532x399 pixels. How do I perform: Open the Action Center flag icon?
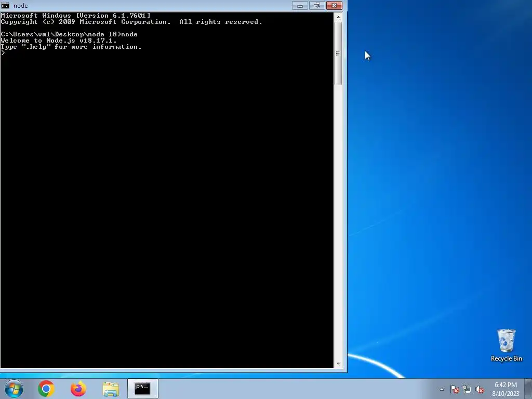click(x=455, y=389)
